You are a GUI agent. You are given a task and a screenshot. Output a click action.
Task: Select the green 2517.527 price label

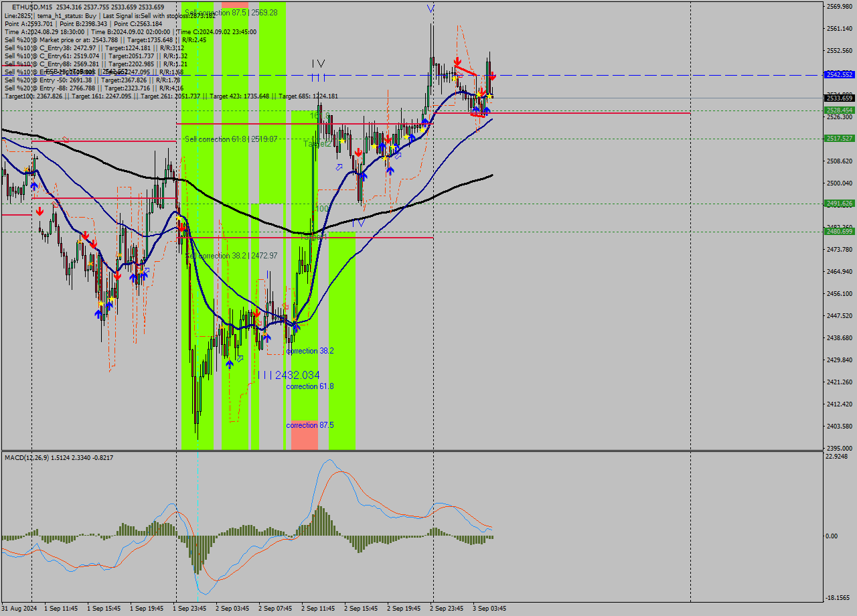839,139
